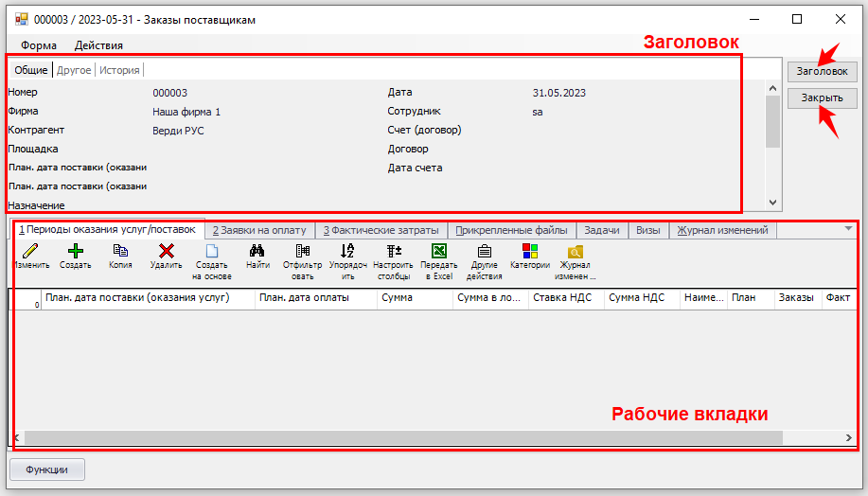The width and height of the screenshot is (868, 496).
Task: Expand the tab overflow dropdown arrow
Action: point(848,228)
